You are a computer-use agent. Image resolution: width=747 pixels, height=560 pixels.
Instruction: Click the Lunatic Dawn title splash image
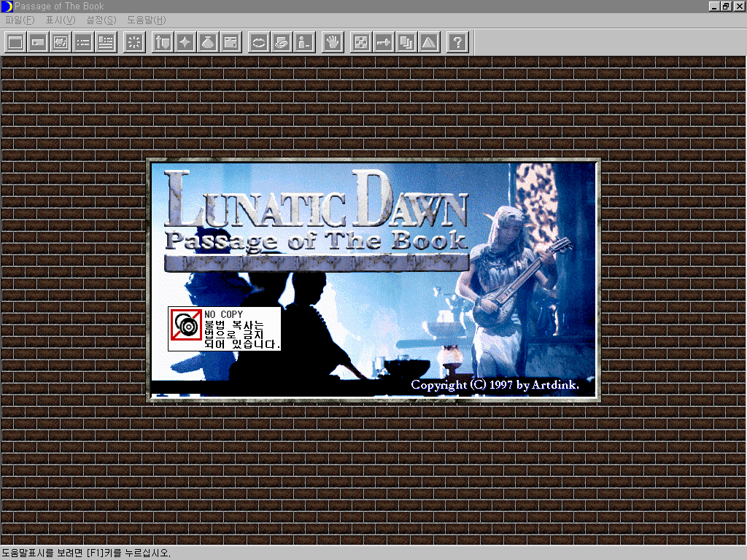(x=373, y=280)
